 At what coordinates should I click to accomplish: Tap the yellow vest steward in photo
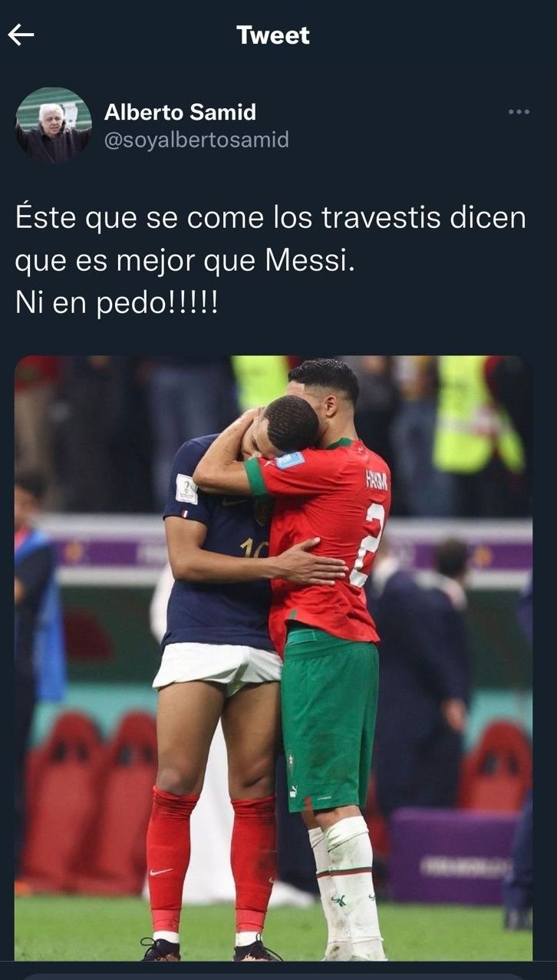point(477,414)
